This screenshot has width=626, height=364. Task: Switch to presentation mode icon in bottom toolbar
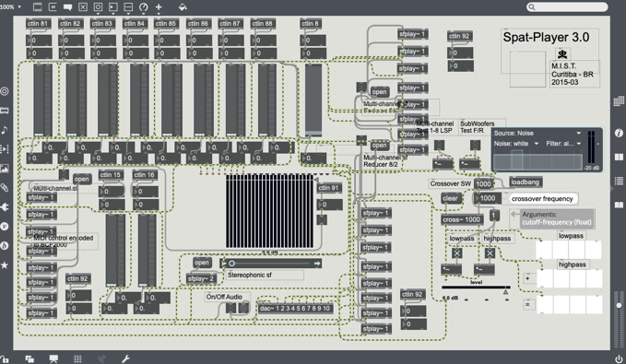click(x=53, y=358)
